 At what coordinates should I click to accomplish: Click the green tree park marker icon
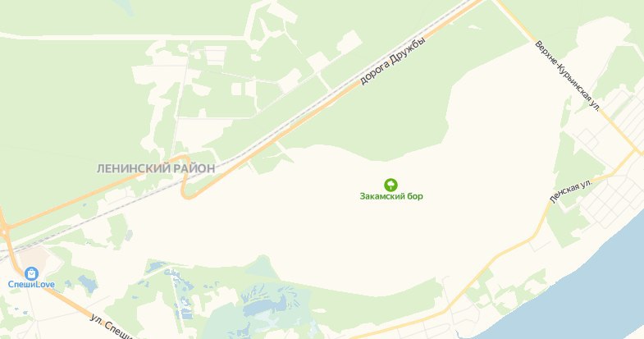coord(391,185)
